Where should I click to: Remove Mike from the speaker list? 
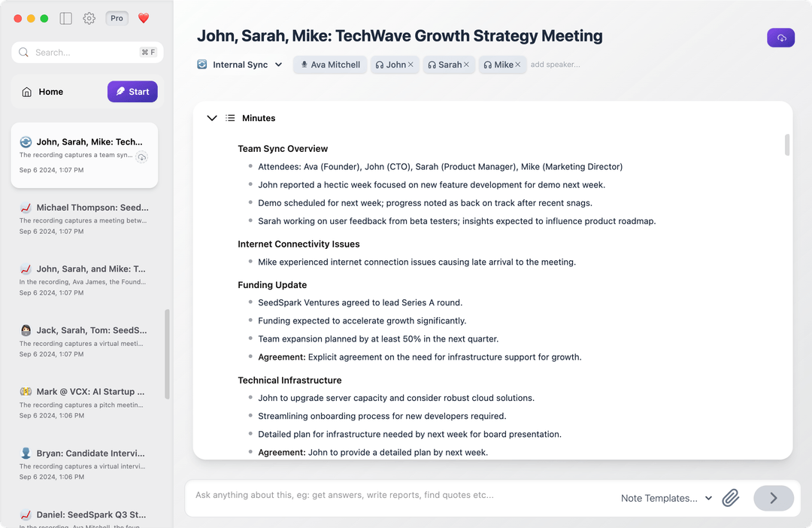[x=516, y=65]
